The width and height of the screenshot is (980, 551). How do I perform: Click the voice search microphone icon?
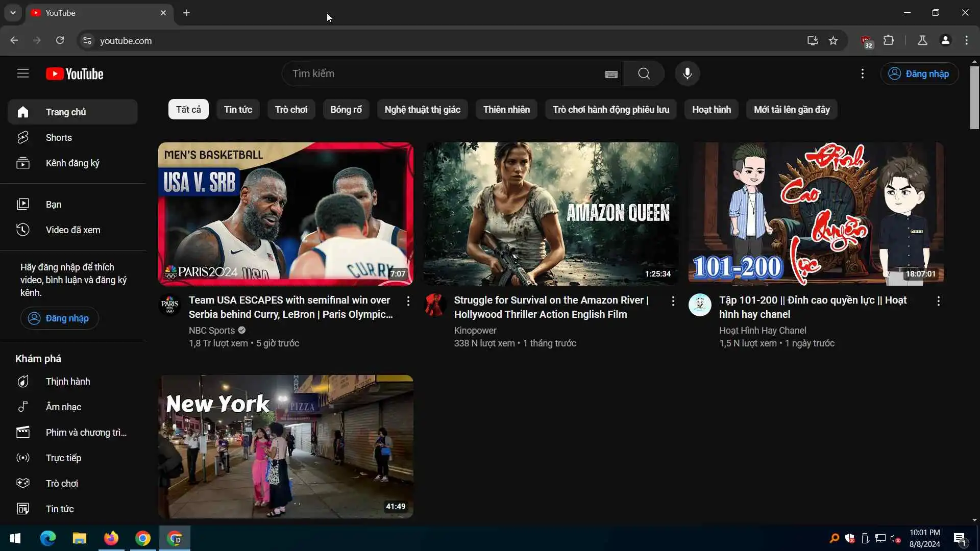(x=687, y=73)
